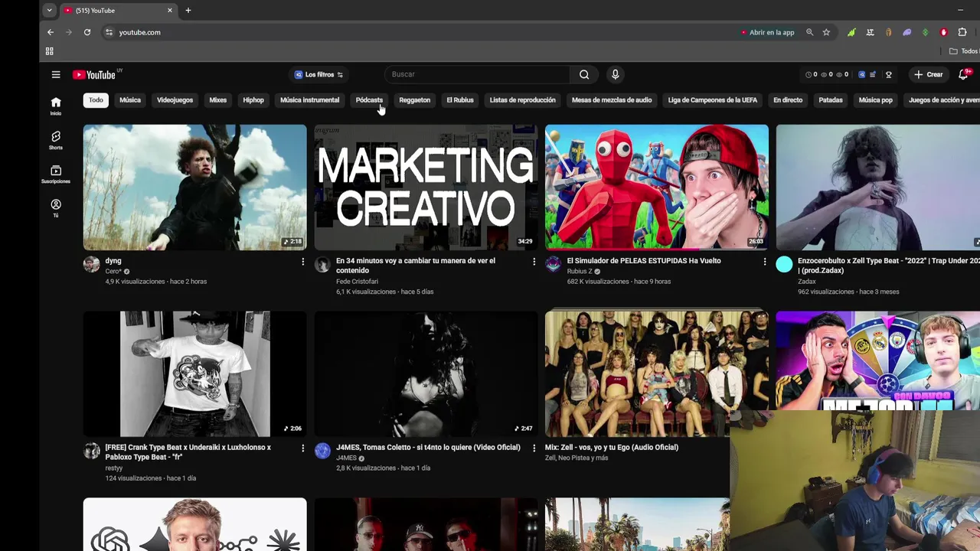Select the Mixes filter chip
Image resolution: width=980 pixels, height=551 pixels.
218,100
